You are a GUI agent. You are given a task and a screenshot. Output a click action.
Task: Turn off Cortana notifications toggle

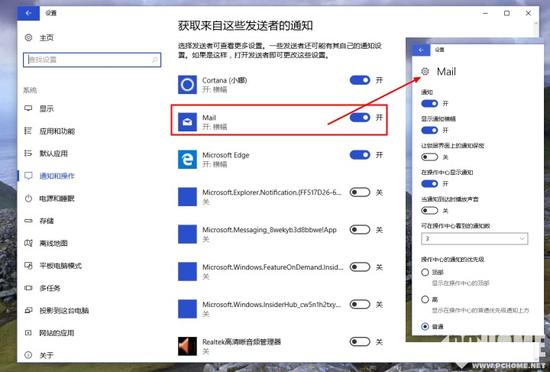(360, 80)
